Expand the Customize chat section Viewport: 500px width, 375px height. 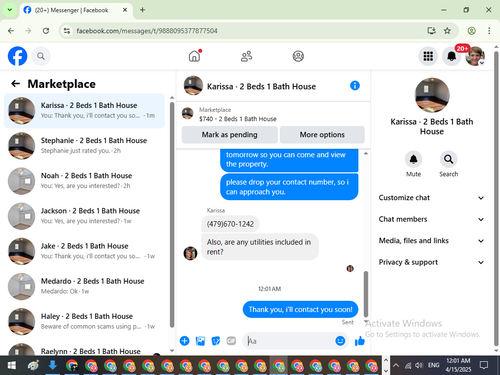click(431, 198)
